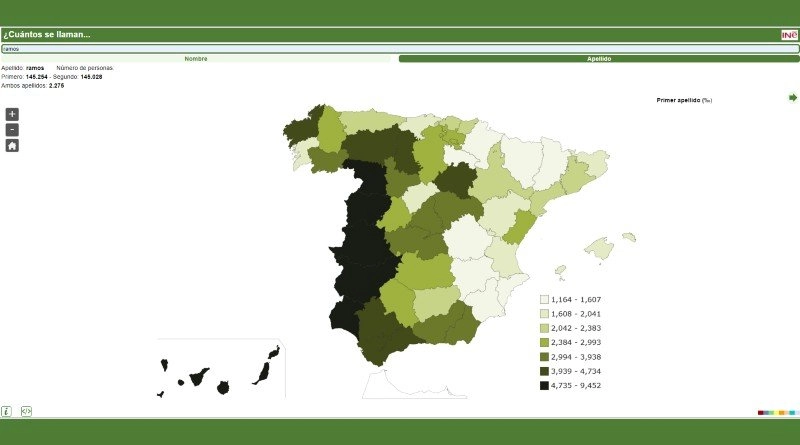Viewport: 800px width, 445px height.
Task: Click the Balearic Islands on the map
Action: 598,247
